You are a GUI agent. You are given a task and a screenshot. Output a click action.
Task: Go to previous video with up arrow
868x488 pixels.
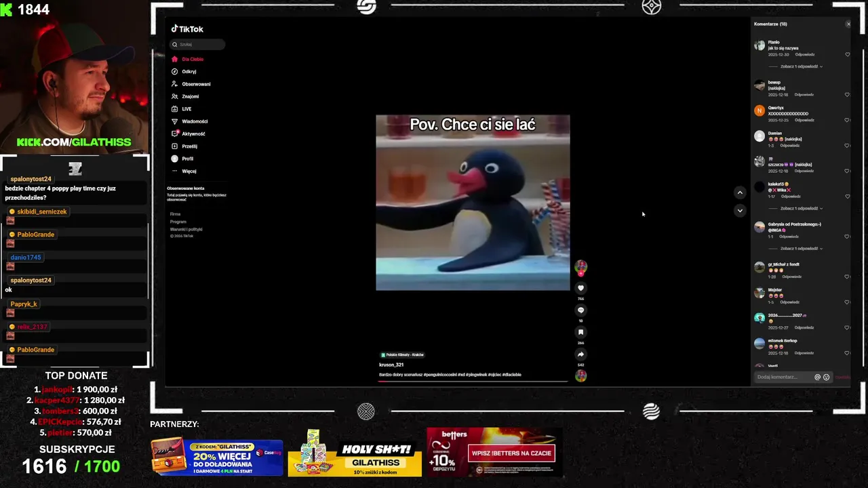pos(740,192)
